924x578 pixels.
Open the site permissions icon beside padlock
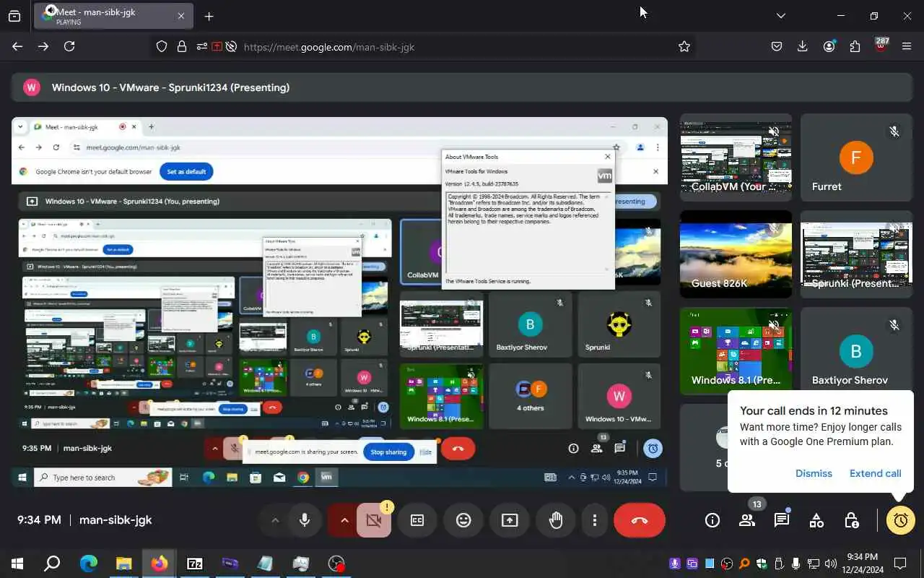(201, 46)
